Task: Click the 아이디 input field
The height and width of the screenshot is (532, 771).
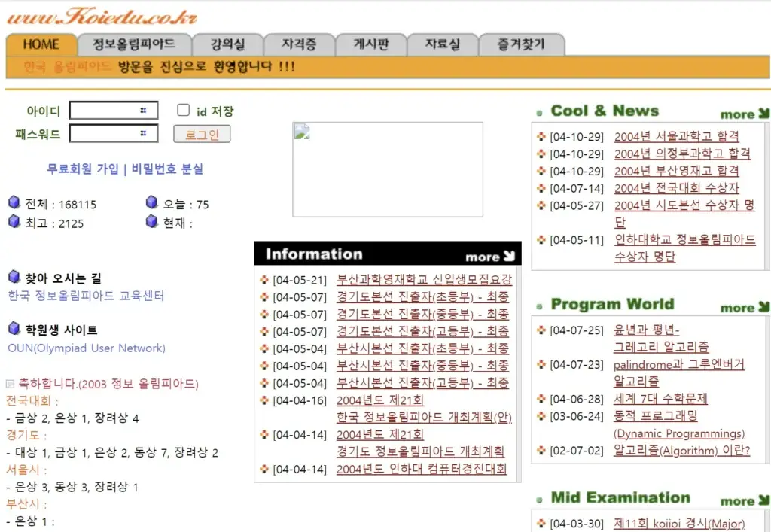Action: (113, 110)
